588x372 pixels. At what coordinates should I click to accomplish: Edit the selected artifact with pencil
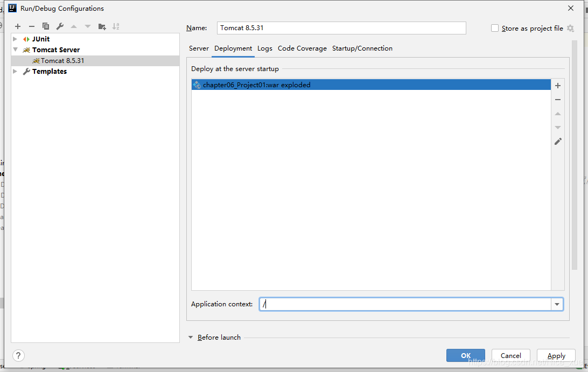(558, 142)
